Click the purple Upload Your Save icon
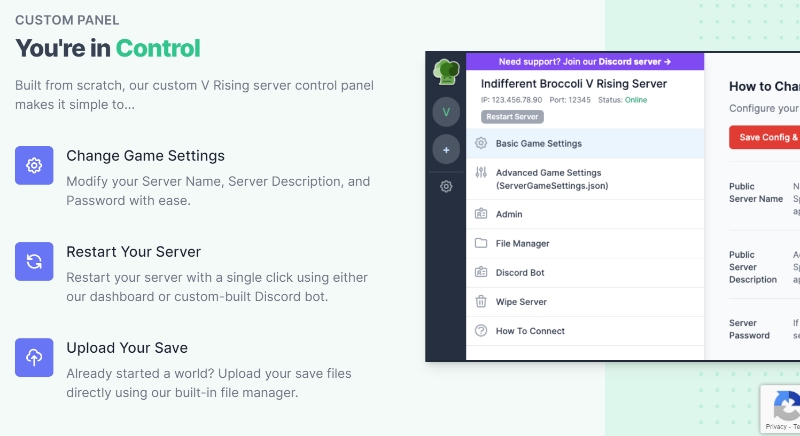 pyautogui.click(x=34, y=357)
